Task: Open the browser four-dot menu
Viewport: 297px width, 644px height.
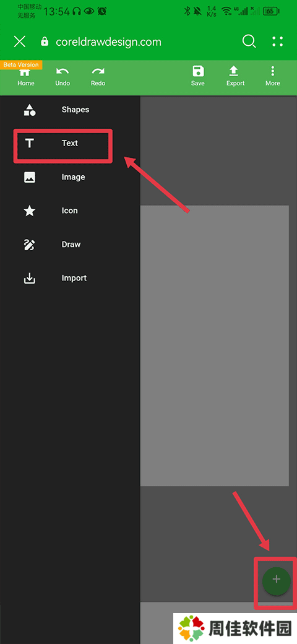Action: tap(278, 41)
